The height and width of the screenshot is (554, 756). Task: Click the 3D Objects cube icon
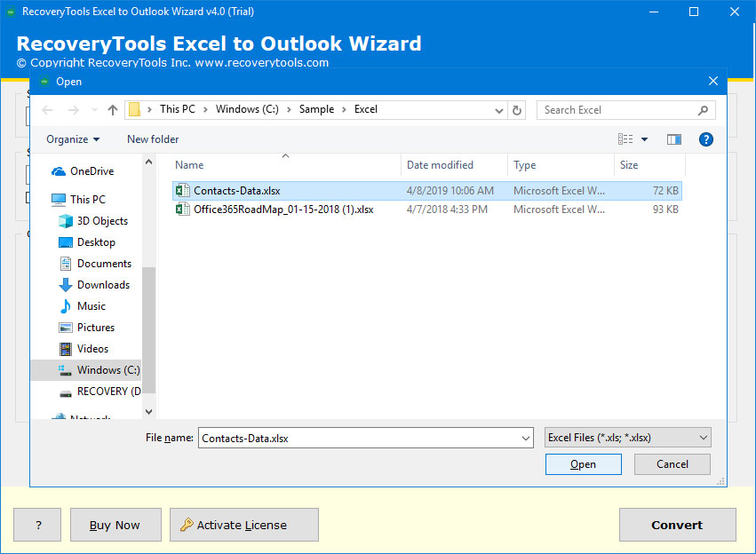(x=66, y=221)
